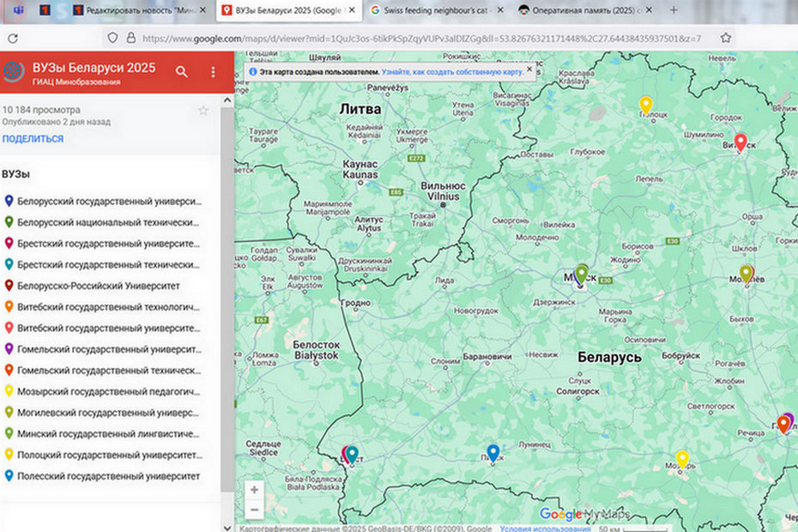Zoom in the map with plus button
This screenshot has width=798, height=532.
[254, 490]
